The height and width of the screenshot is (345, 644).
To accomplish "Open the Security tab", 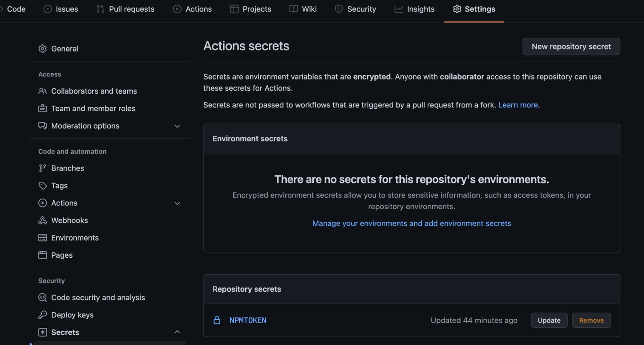I will pyautogui.click(x=355, y=9).
